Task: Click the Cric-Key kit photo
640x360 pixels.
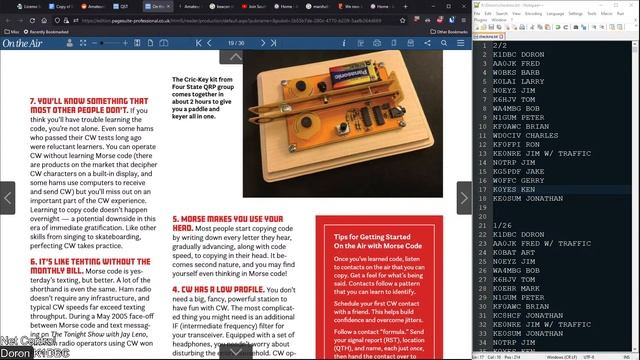Action: (x=343, y=124)
